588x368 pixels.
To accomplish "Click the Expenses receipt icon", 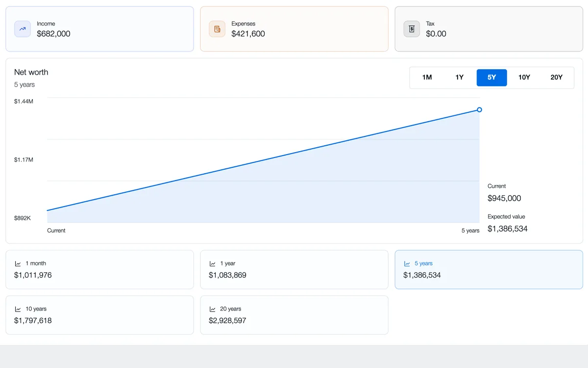I will pyautogui.click(x=217, y=29).
